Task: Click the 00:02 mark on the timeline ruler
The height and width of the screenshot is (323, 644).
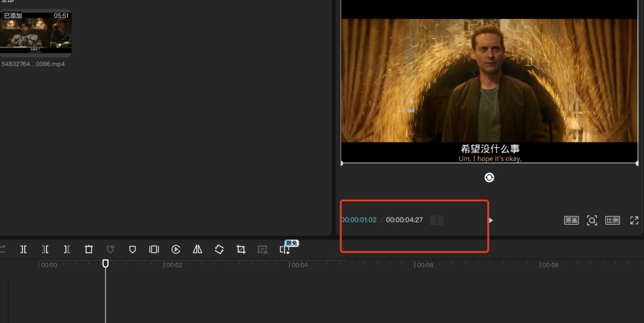Action: click(174, 265)
